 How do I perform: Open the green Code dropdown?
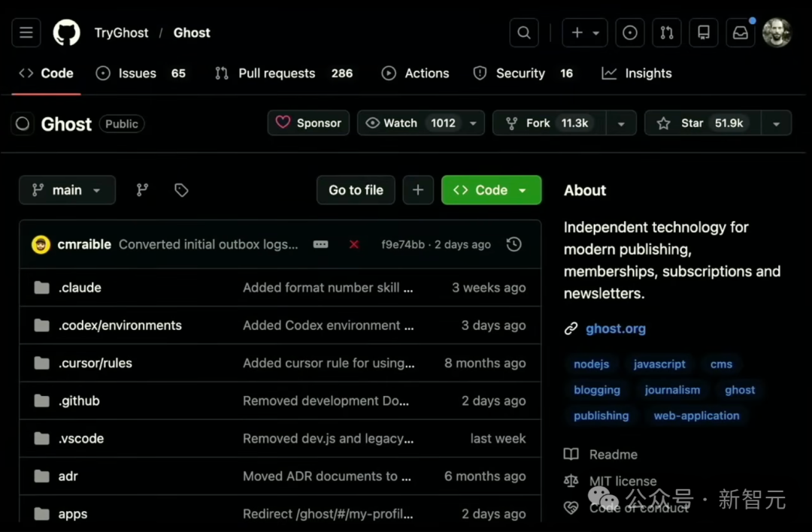tap(491, 190)
